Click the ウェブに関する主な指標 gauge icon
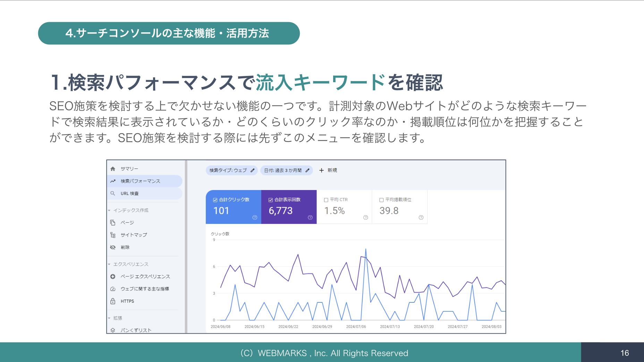This screenshot has width=644, height=362. pyautogui.click(x=113, y=289)
